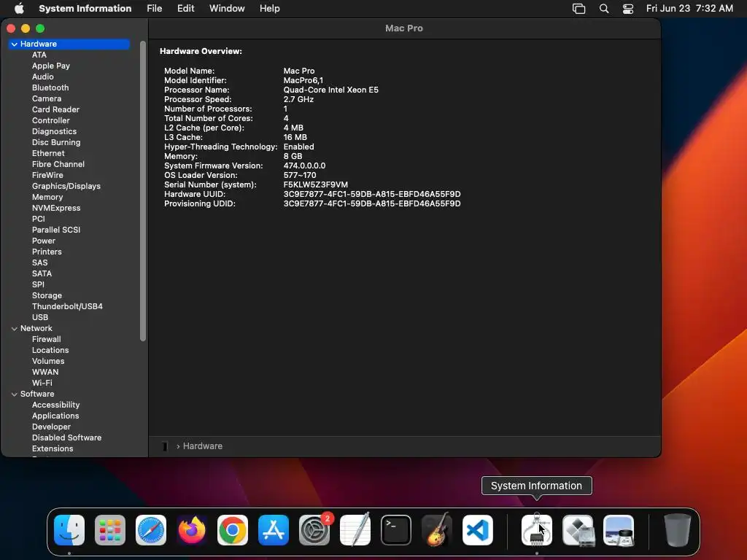The height and width of the screenshot is (560, 747).
Task: Click the System Firmware Version value 474.0.0.0.0
Action: (x=304, y=166)
